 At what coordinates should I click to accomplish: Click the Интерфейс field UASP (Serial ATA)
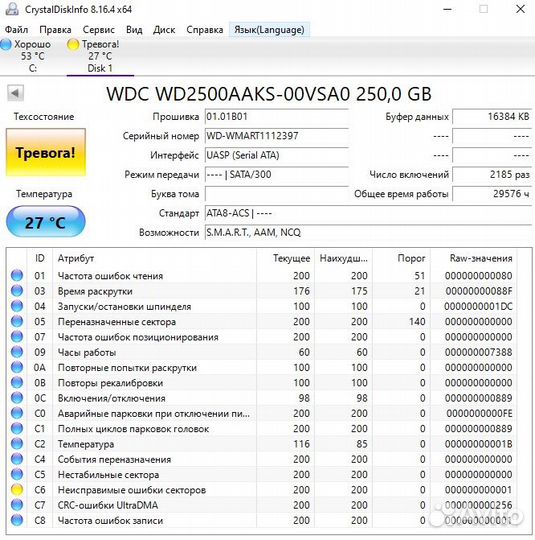(x=277, y=155)
